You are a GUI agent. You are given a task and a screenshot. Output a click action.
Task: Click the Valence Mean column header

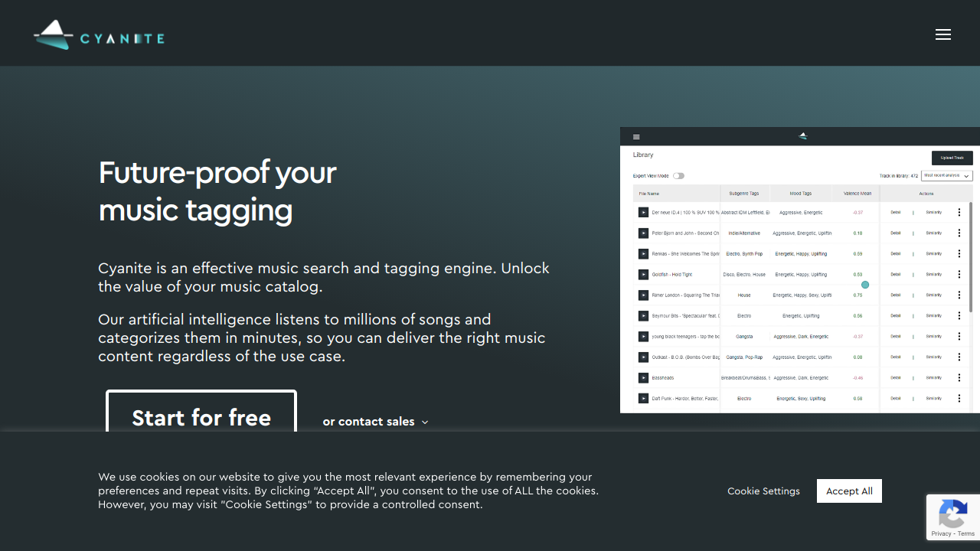pos(857,194)
